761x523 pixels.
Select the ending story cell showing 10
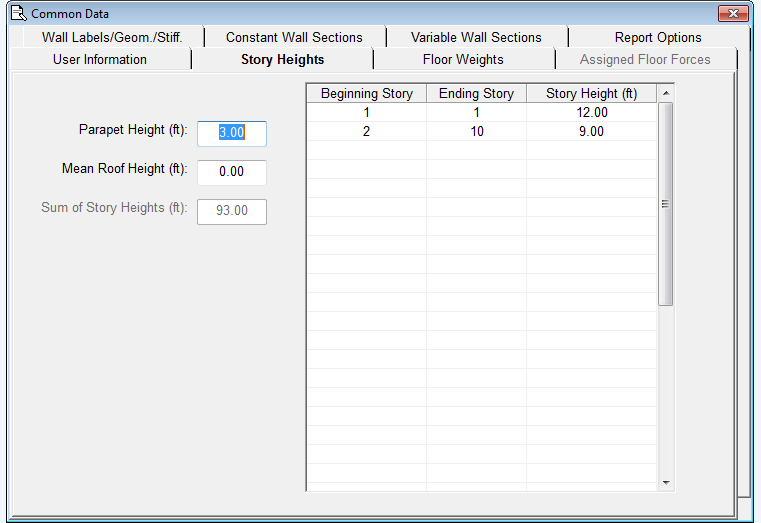tap(476, 131)
